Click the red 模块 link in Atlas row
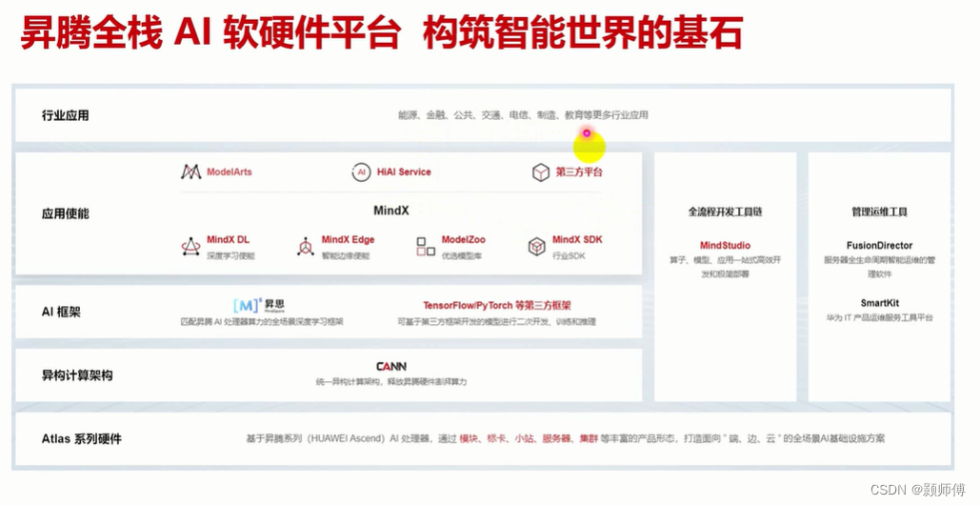Viewport: 980px width, 506px height. (469, 438)
